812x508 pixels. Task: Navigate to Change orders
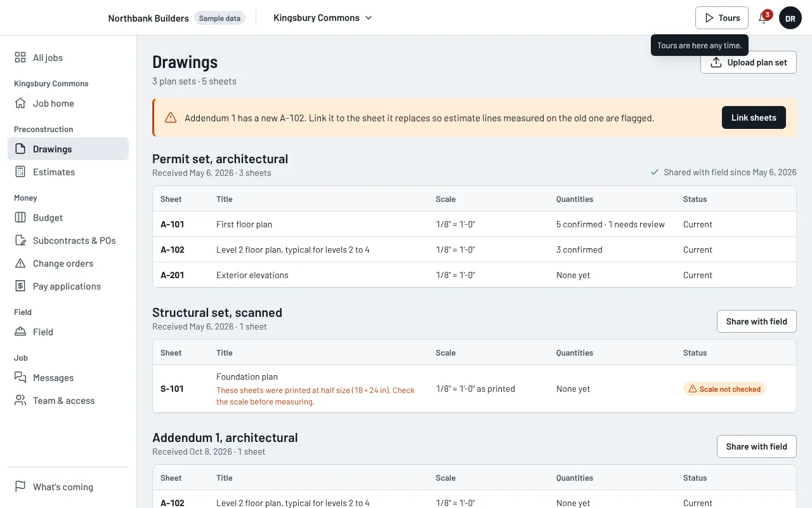pos(68,264)
